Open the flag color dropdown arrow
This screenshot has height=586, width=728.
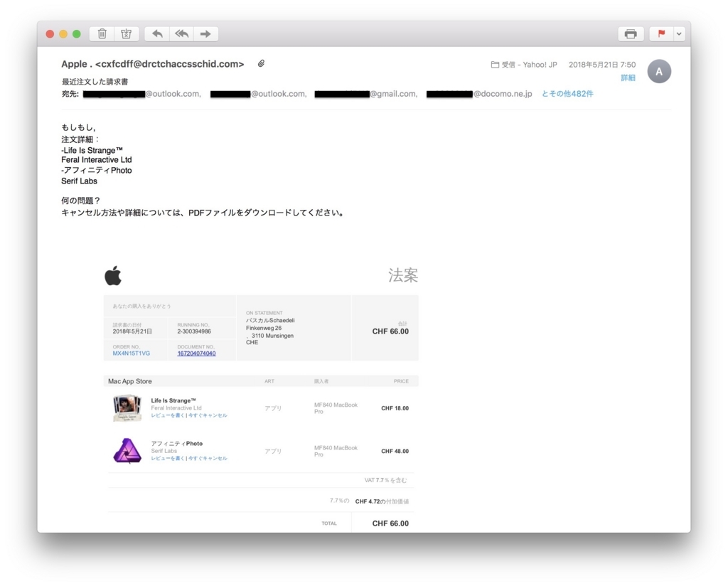(x=679, y=34)
